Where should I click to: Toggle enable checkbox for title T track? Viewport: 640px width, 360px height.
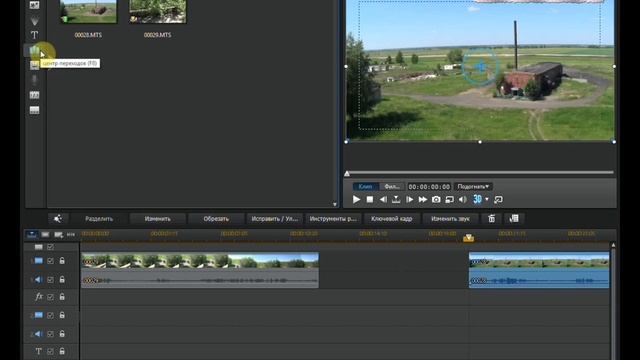[50, 351]
